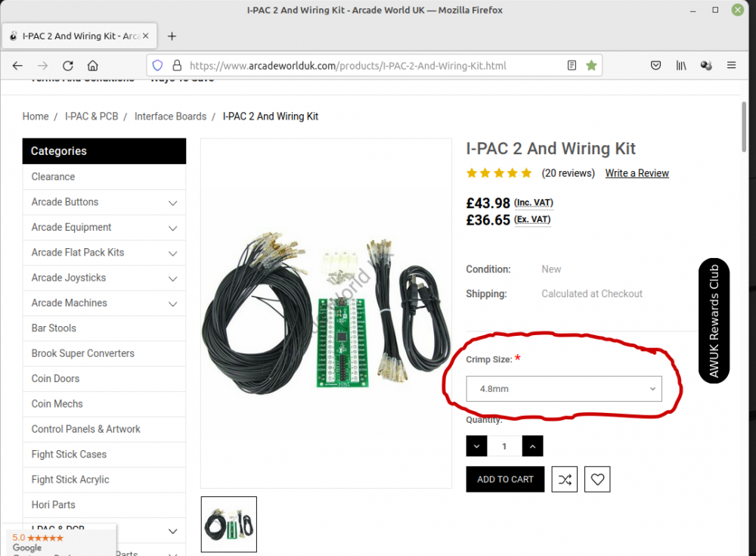Open the Fight Stick Acrylic category
The width and height of the screenshot is (756, 556).
pyautogui.click(x=70, y=480)
